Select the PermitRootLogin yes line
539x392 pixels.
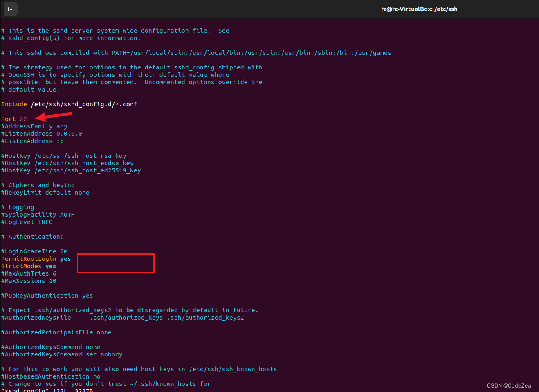coord(35,258)
